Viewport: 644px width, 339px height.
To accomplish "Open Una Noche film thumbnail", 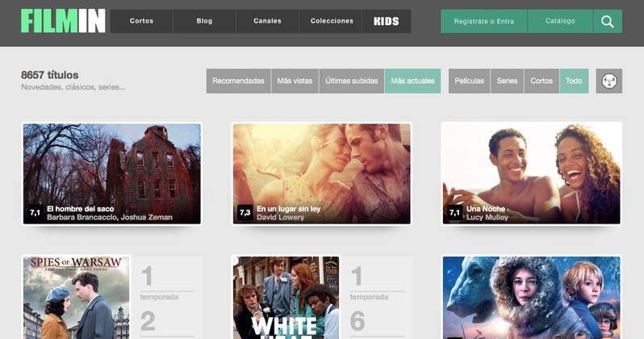I will tap(532, 174).
